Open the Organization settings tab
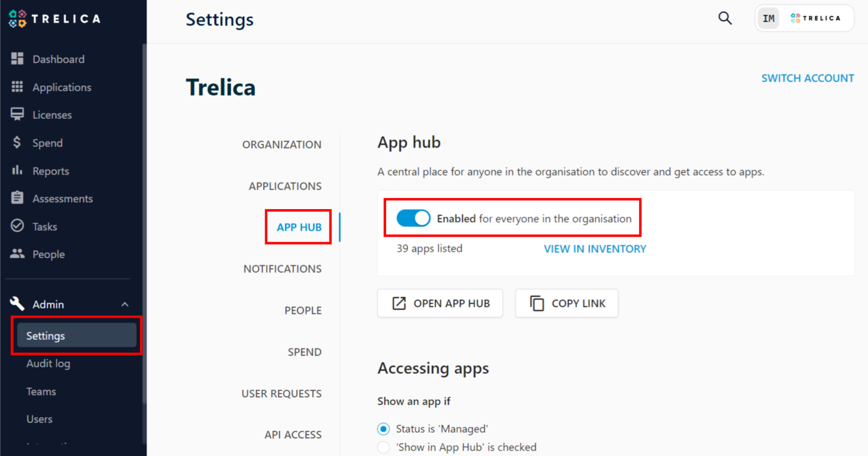This screenshot has height=456, width=868. pyautogui.click(x=281, y=144)
